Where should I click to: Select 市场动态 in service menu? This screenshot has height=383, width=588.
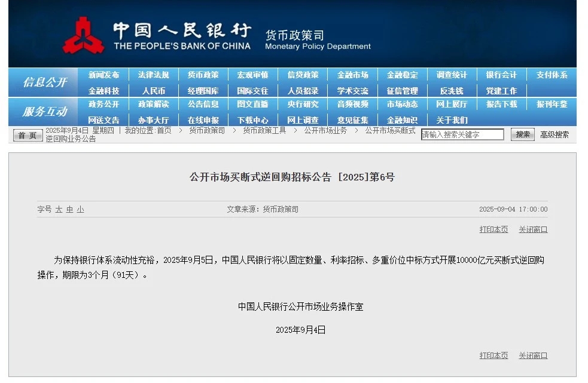403,104
